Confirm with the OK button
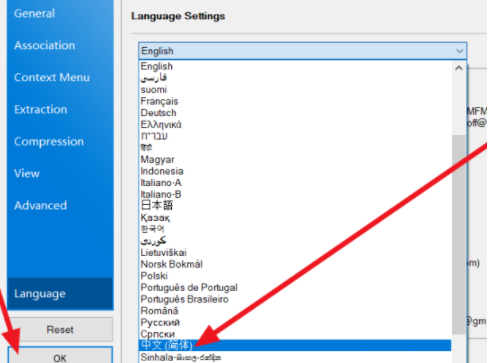This screenshot has width=500, height=363. (60, 356)
